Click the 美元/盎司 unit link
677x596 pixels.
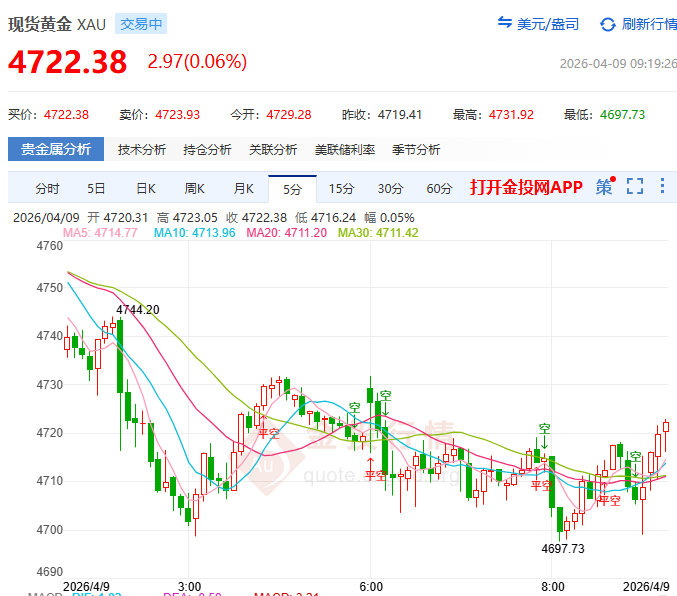click(x=548, y=24)
